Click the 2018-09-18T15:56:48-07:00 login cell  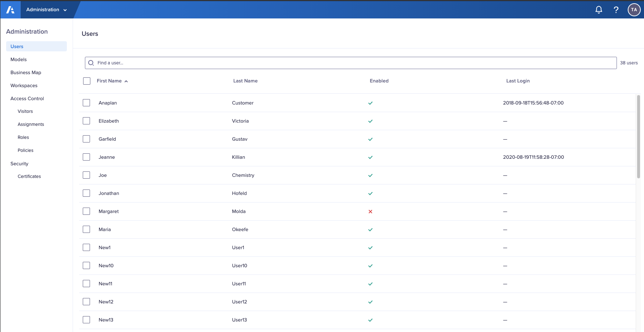pos(533,103)
